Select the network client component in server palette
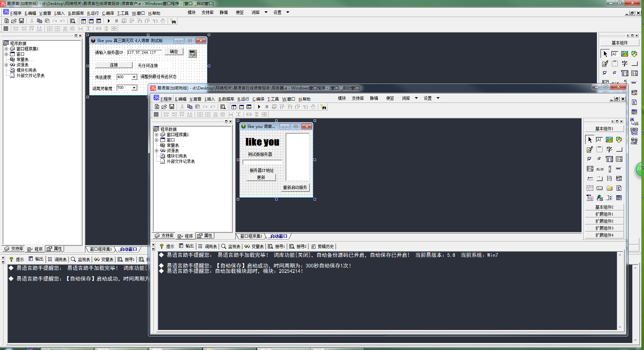 (x=600, y=198)
